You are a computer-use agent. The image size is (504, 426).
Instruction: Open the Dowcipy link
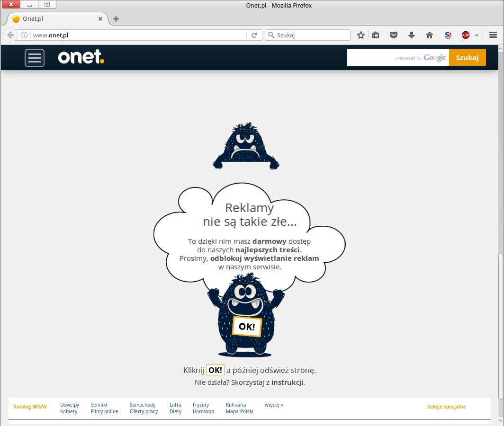(x=70, y=405)
